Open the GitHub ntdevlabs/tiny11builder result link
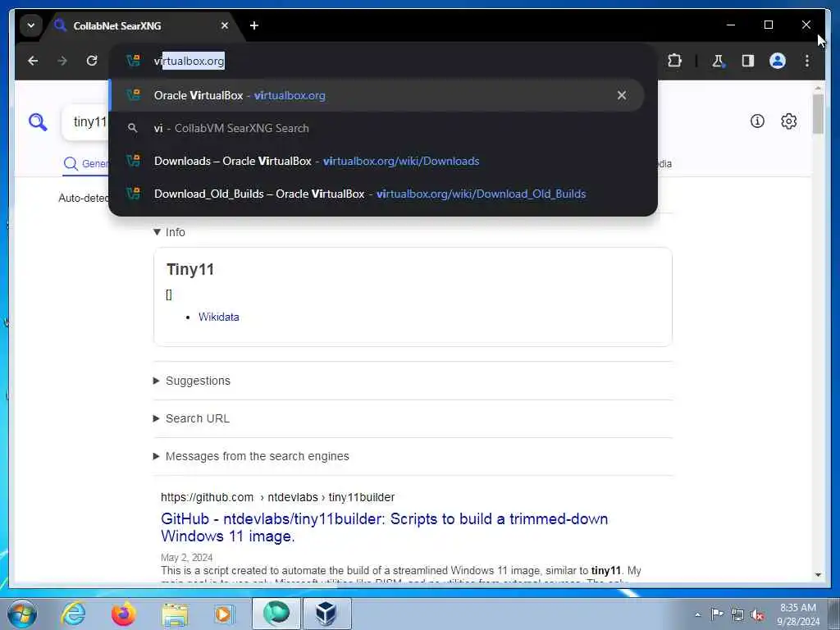 384,527
